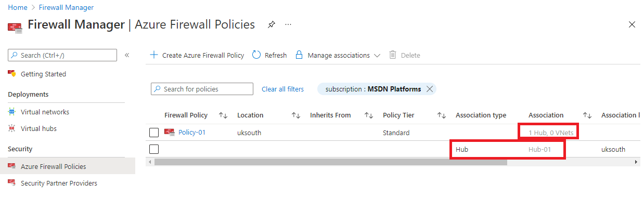Click the Getting Started icon
Image resolution: width=644 pixels, height=197 pixels.
click(x=12, y=74)
